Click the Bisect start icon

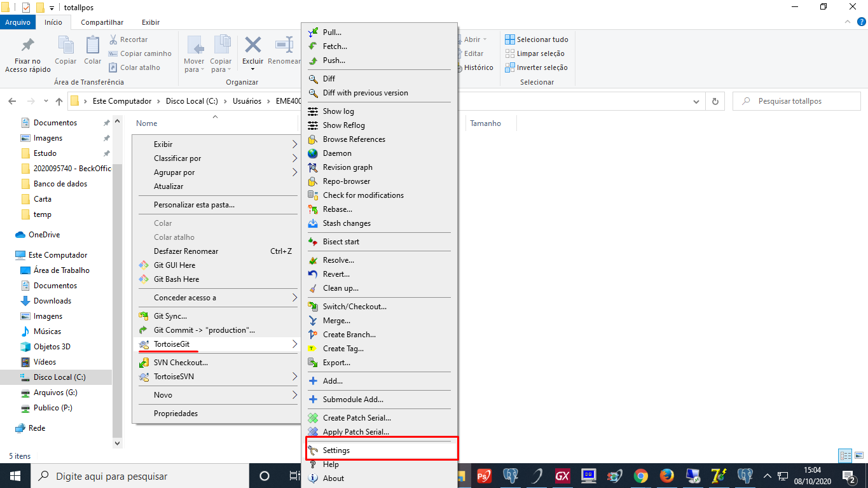click(312, 242)
